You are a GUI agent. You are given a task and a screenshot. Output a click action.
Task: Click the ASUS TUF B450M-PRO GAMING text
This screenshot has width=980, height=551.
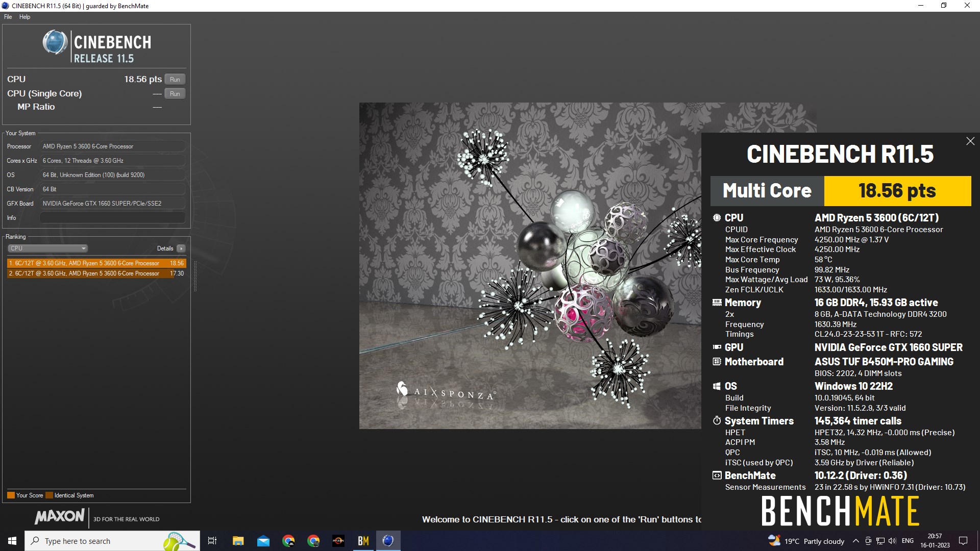point(884,362)
